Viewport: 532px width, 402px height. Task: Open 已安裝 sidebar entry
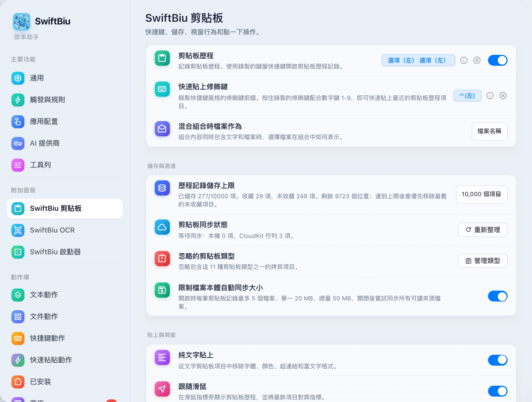65,382
